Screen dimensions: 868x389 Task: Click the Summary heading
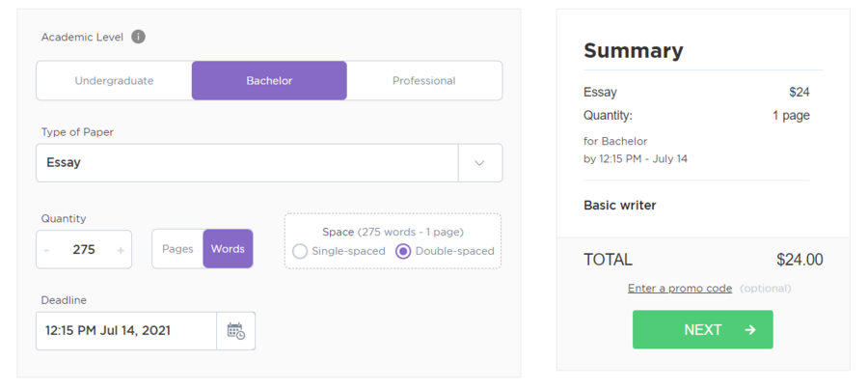click(634, 51)
